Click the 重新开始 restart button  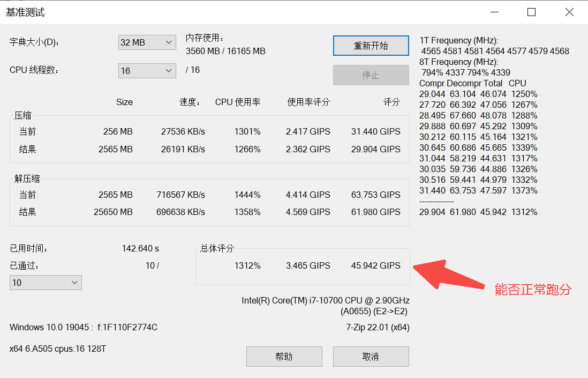371,46
